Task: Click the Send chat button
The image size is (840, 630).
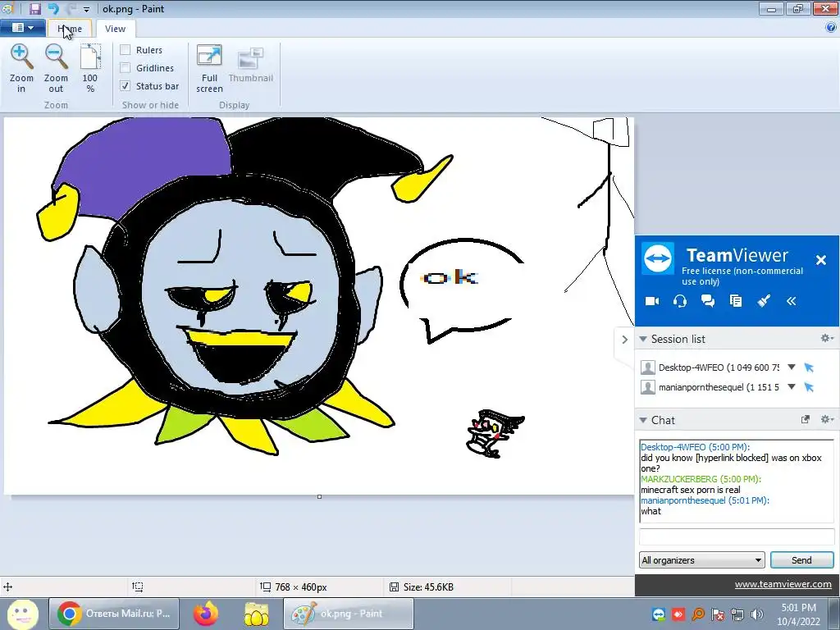Action: pos(802,560)
